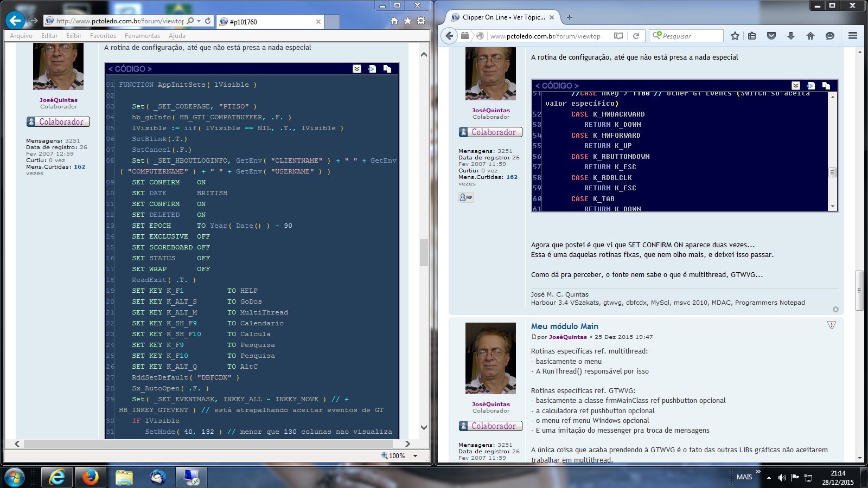The width and height of the screenshot is (868, 488).
Task: Open Firefox bookmarks list icon
Action: [x=752, y=36]
